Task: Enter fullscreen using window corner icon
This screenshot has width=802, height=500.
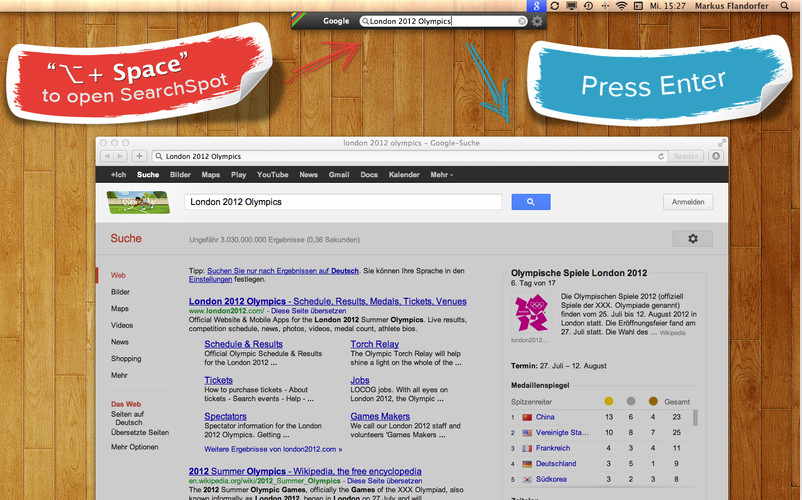Action: 721,143
